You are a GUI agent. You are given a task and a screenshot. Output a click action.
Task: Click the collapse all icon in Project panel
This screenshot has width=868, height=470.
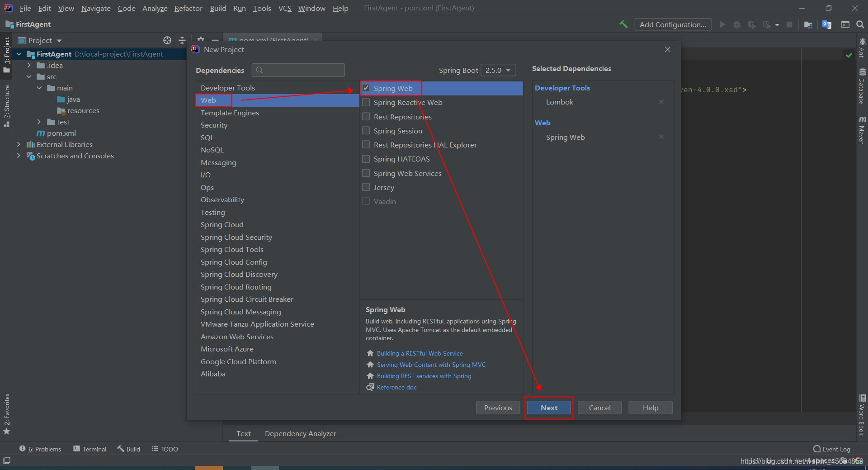click(182, 40)
